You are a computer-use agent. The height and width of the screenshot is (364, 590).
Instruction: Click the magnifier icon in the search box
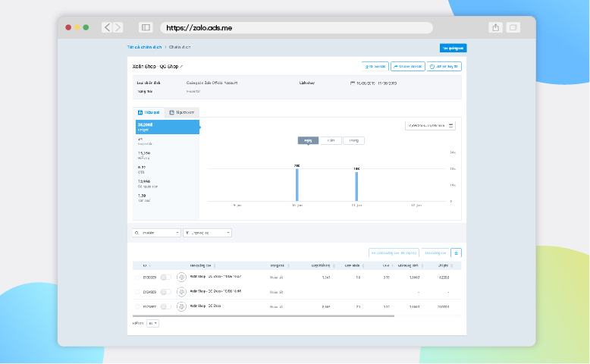137,233
